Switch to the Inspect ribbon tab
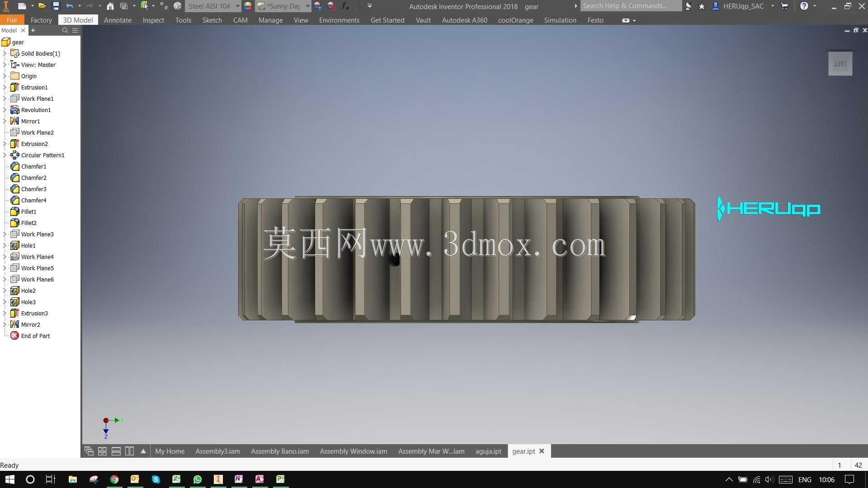 [x=153, y=20]
